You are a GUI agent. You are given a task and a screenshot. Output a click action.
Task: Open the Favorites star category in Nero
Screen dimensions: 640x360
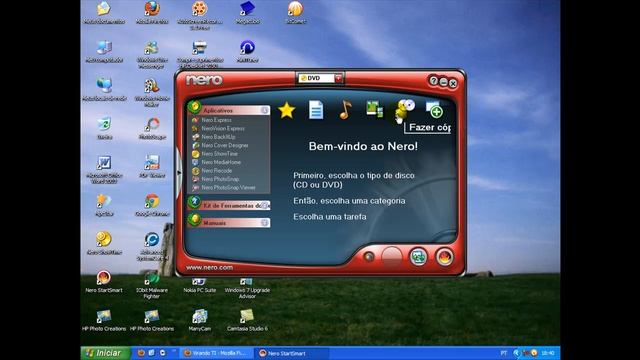point(287,110)
